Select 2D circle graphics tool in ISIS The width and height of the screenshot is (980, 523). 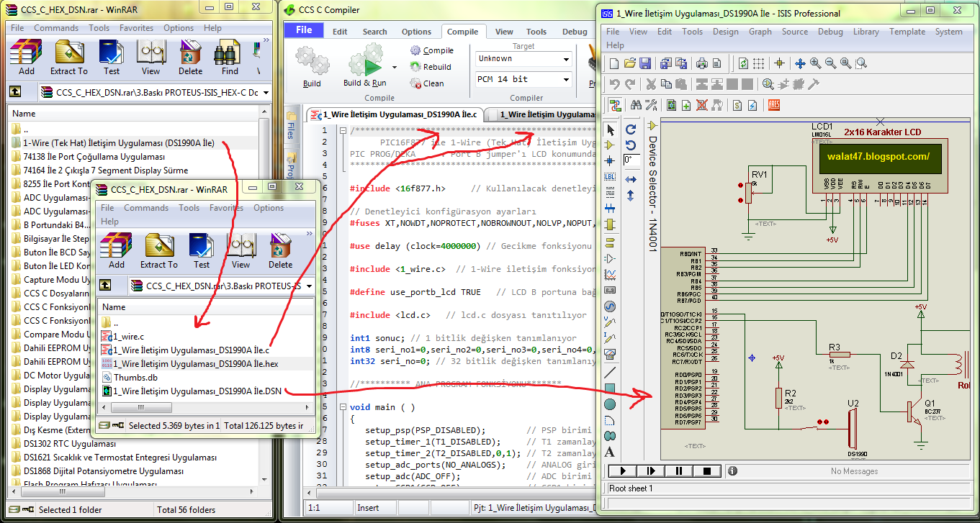[x=610, y=405]
